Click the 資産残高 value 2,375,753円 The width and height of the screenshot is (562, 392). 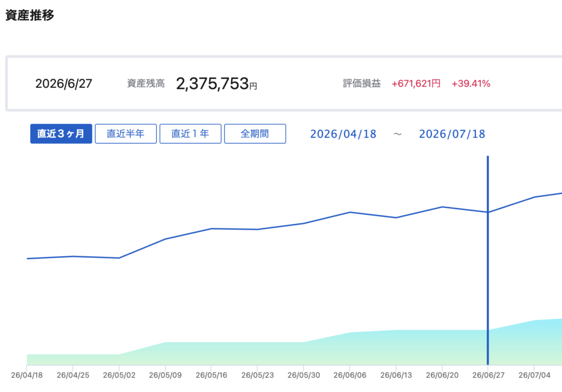pyautogui.click(x=216, y=83)
